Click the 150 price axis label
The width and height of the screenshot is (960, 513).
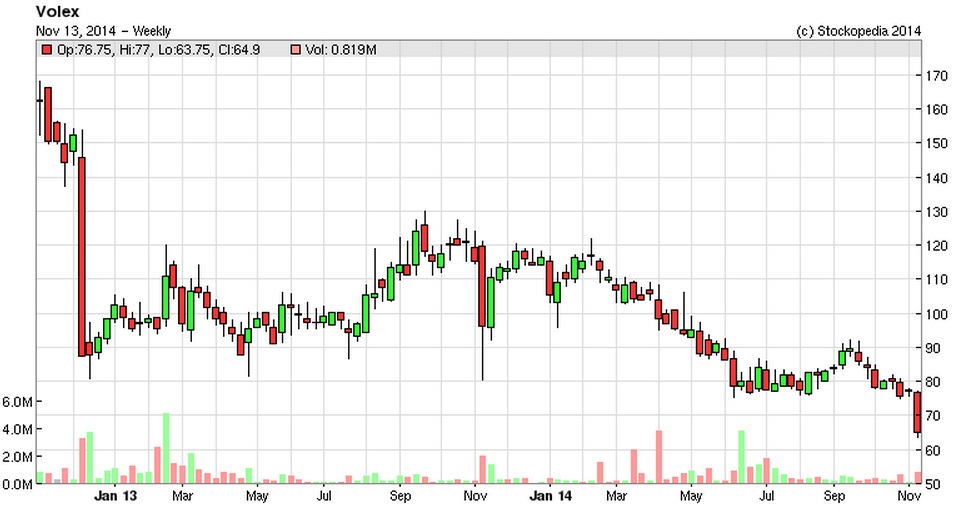pyautogui.click(x=937, y=144)
